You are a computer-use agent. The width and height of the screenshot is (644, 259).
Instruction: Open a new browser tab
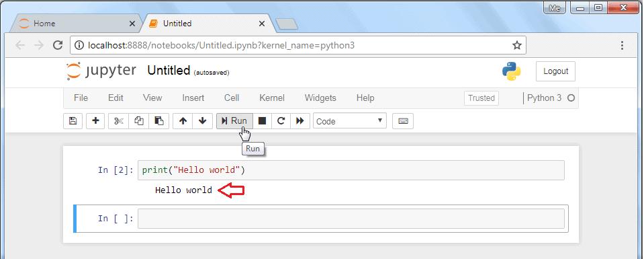coord(287,24)
